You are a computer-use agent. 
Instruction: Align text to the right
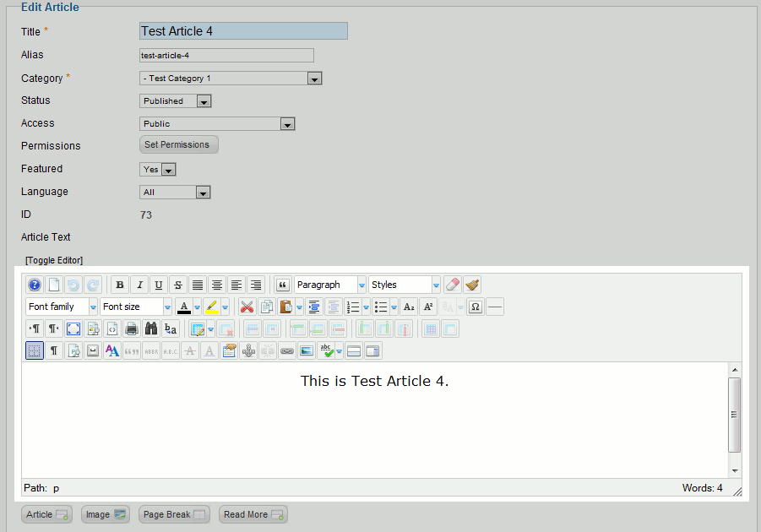point(256,285)
